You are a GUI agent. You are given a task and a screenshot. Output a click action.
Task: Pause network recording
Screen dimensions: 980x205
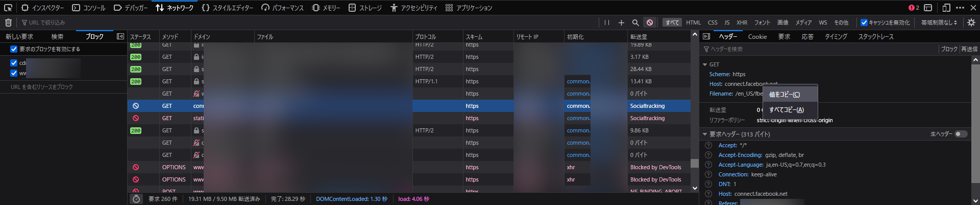point(607,22)
